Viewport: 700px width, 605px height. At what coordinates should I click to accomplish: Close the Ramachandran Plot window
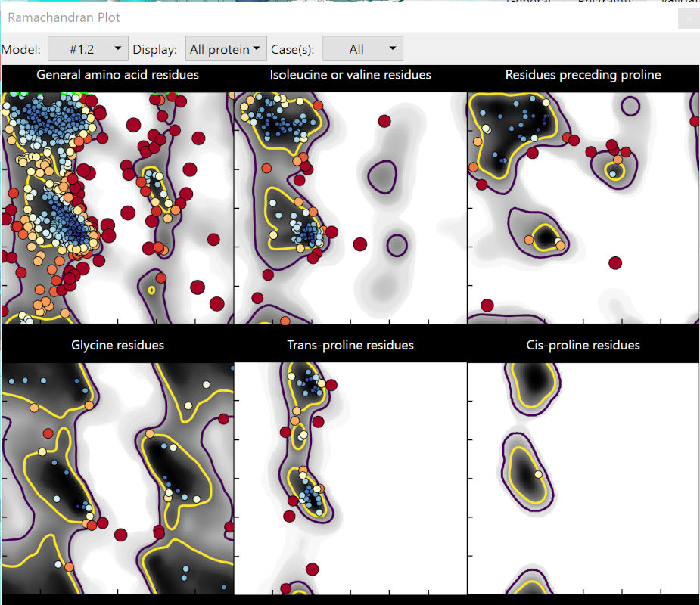(x=689, y=18)
